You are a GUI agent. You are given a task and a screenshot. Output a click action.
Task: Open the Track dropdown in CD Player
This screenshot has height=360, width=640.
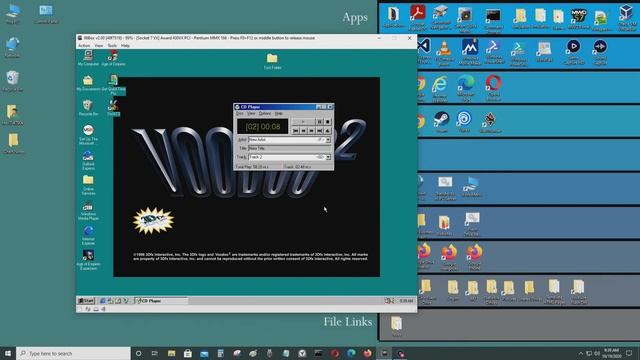(328, 157)
